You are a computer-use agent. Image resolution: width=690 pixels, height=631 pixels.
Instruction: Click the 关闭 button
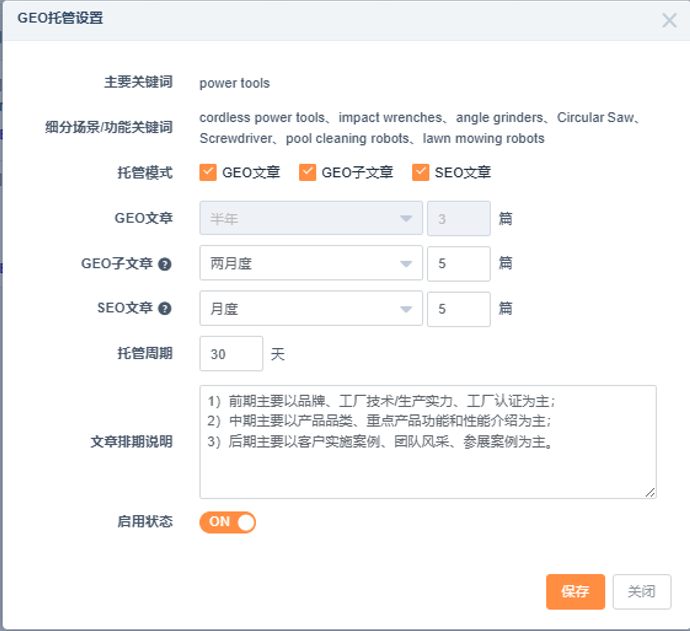click(642, 591)
